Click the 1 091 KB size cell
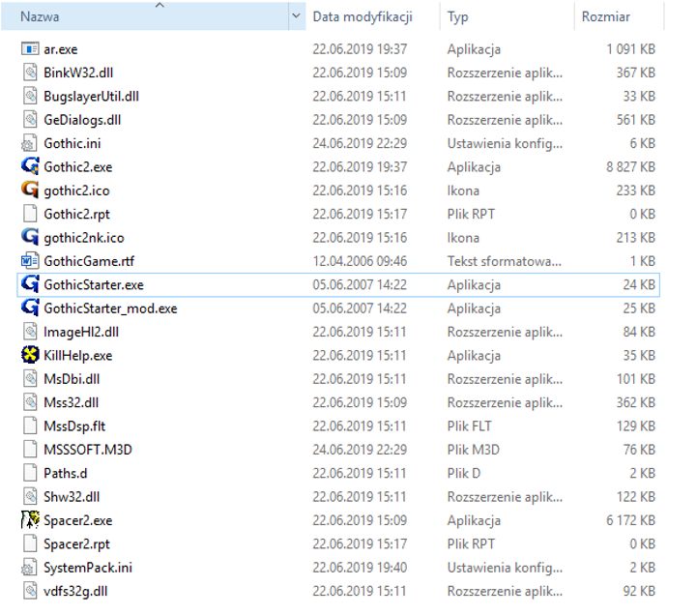Screen dimensions: 696x616 click(630, 49)
